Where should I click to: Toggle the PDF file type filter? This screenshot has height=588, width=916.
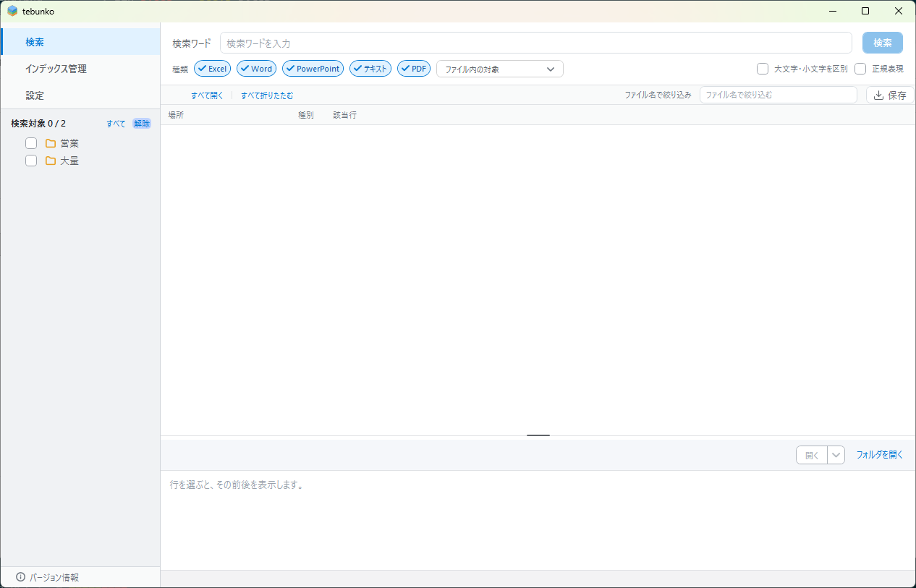coord(414,69)
